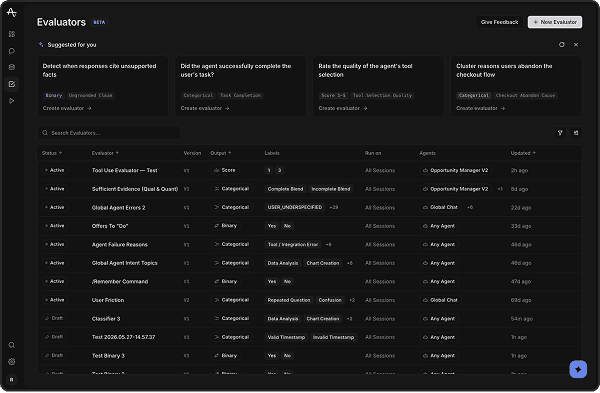Image resolution: width=600 pixels, height=393 pixels.
Task: Create evaluator for tool selection quality
Action: pos(343,108)
